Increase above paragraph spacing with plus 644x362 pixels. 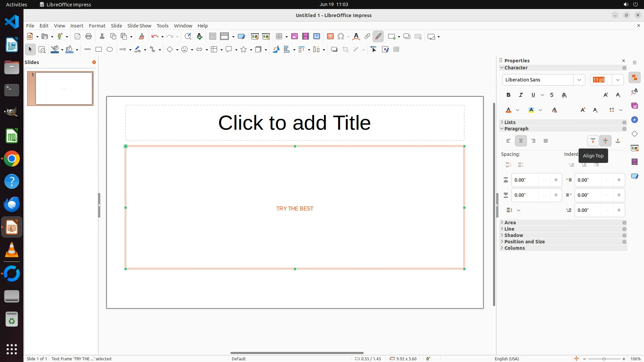pos(556,180)
